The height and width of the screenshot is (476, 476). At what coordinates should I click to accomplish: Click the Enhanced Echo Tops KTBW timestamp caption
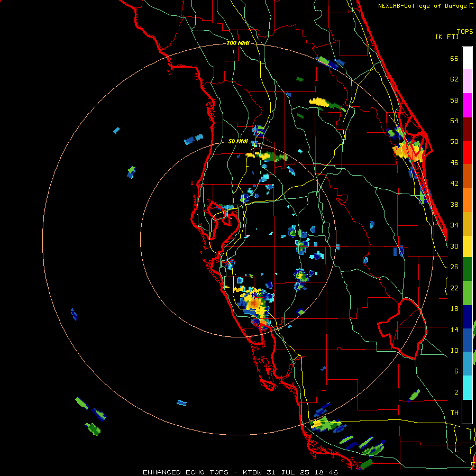tap(240, 472)
